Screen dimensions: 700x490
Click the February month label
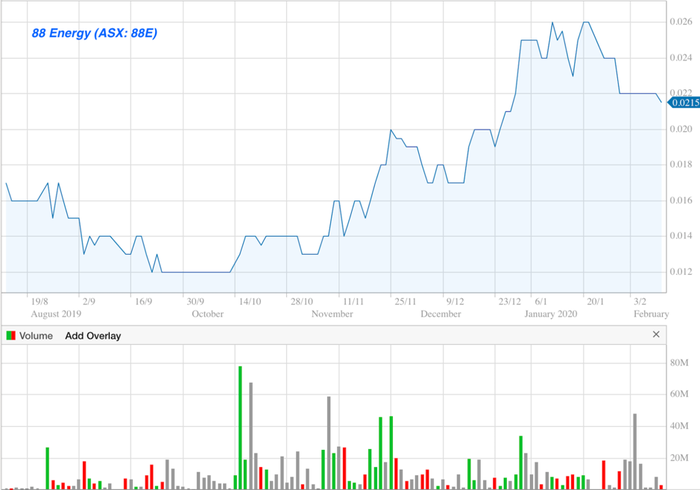click(651, 314)
